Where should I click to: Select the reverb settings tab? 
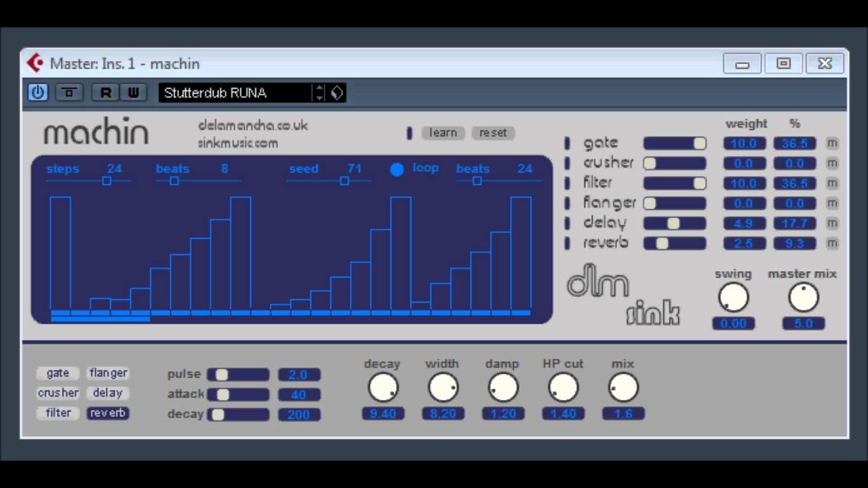tap(108, 413)
